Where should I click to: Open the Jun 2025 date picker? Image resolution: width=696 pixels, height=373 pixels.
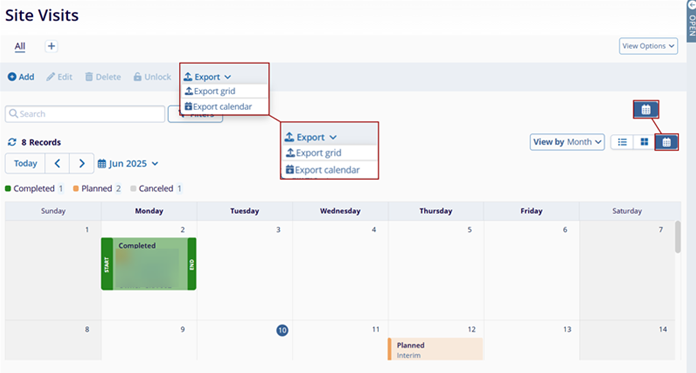pyautogui.click(x=128, y=163)
